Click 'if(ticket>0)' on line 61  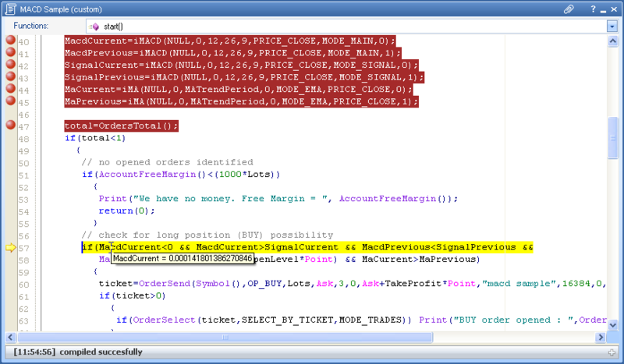tap(132, 295)
